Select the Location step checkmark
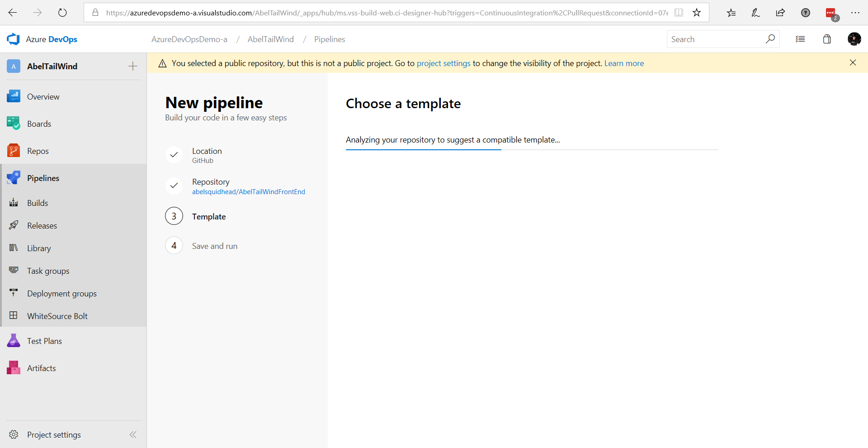 pyautogui.click(x=174, y=155)
